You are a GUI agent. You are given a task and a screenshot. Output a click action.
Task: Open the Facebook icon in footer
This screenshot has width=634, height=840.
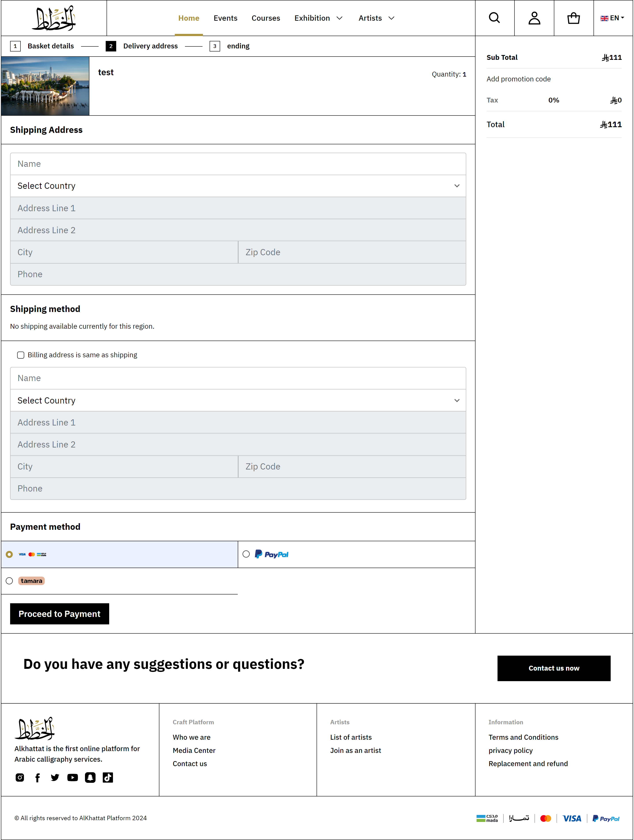click(38, 777)
